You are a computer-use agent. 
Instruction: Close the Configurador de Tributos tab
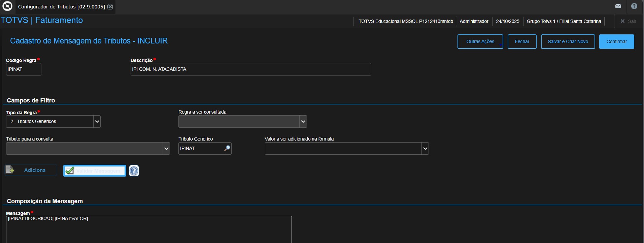110,7
